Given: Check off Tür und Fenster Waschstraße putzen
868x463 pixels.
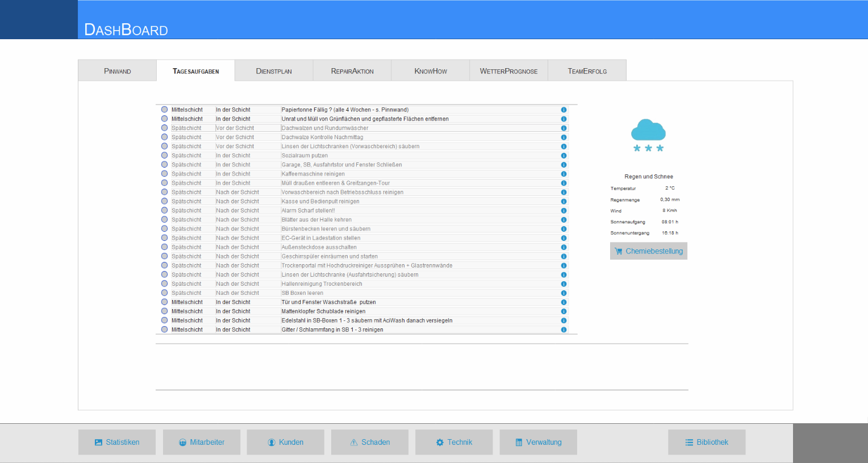Looking at the screenshot, I should (x=165, y=302).
